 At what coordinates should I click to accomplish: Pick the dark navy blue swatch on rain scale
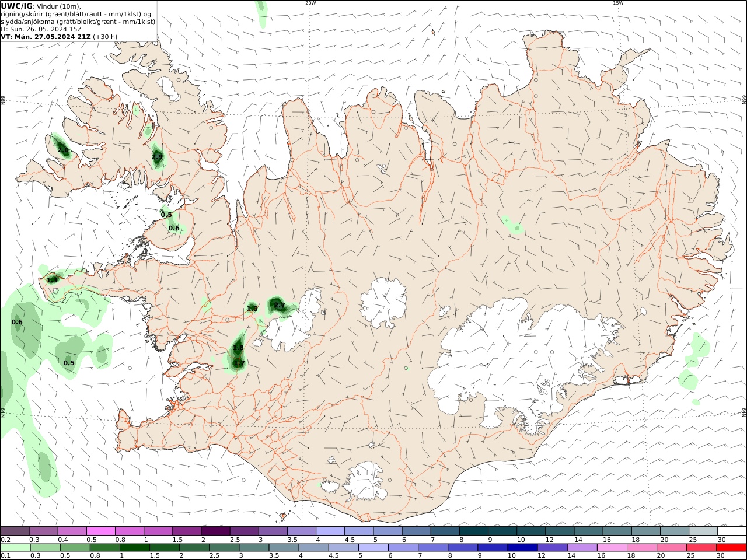point(522,547)
